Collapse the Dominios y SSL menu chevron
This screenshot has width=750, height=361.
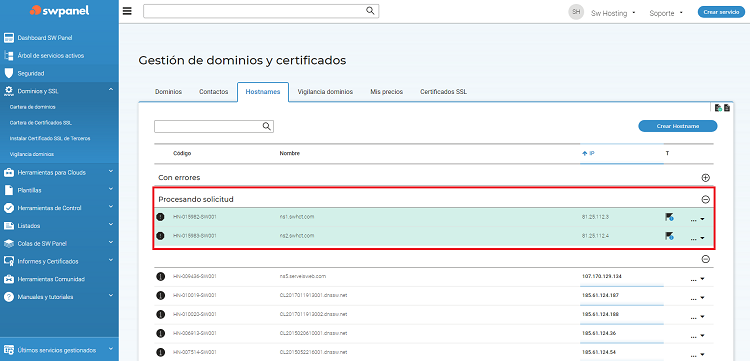tap(110, 89)
